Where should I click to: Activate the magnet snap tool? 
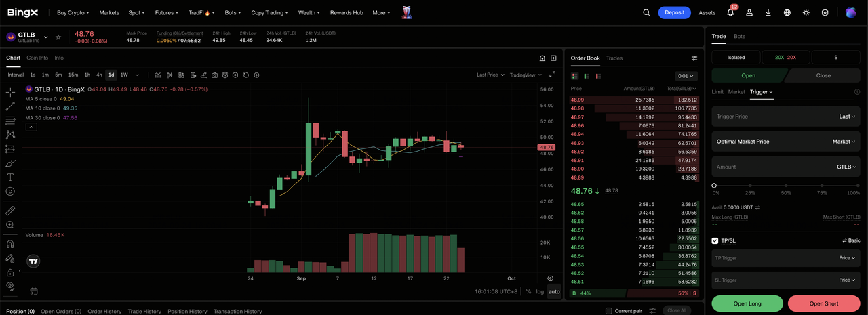point(10,244)
